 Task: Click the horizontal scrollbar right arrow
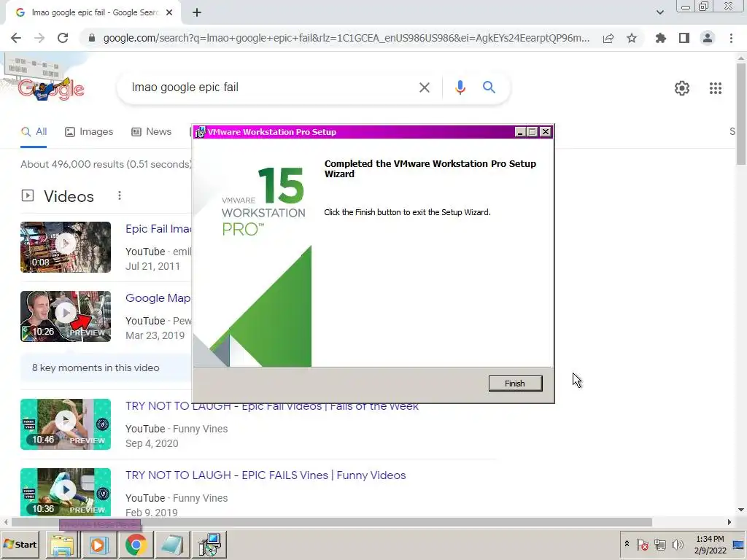(x=729, y=522)
